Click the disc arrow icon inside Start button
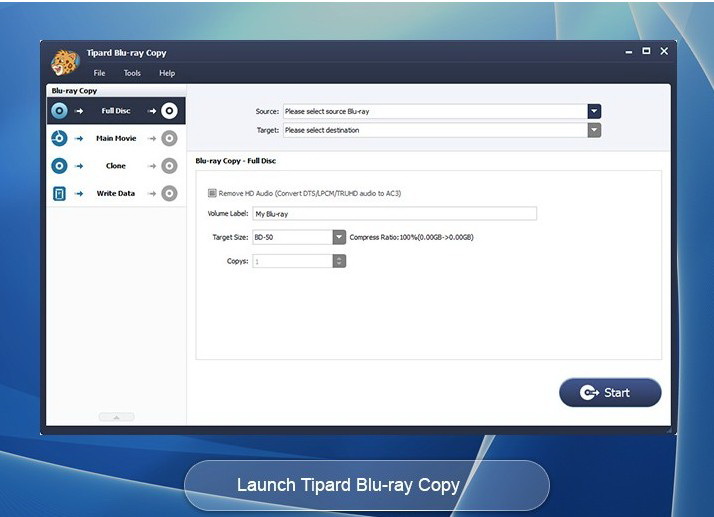Screen dimensions: 714x517 589,393
